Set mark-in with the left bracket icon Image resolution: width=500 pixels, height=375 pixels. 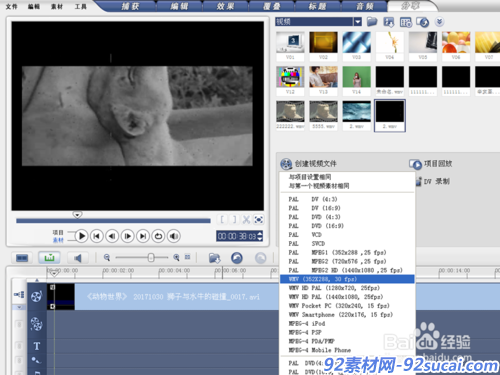222,219
